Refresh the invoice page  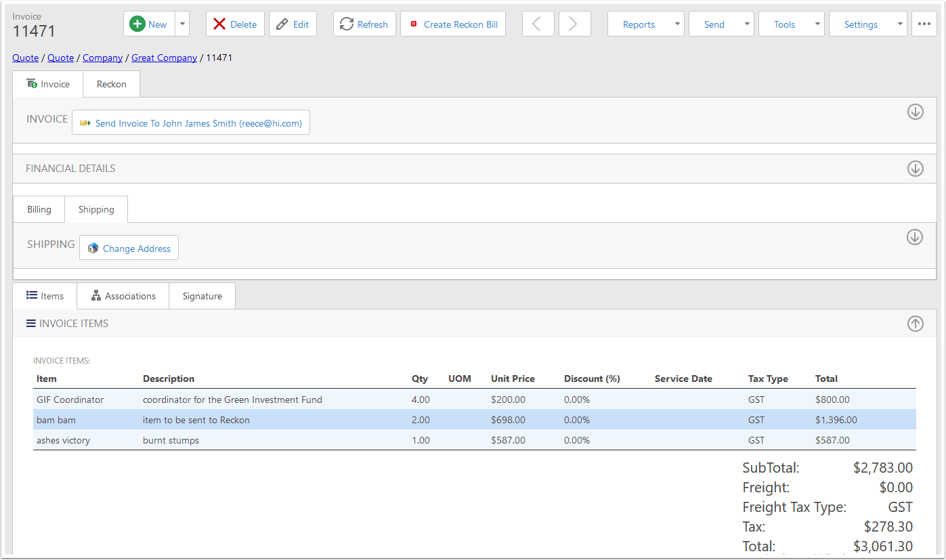[364, 24]
